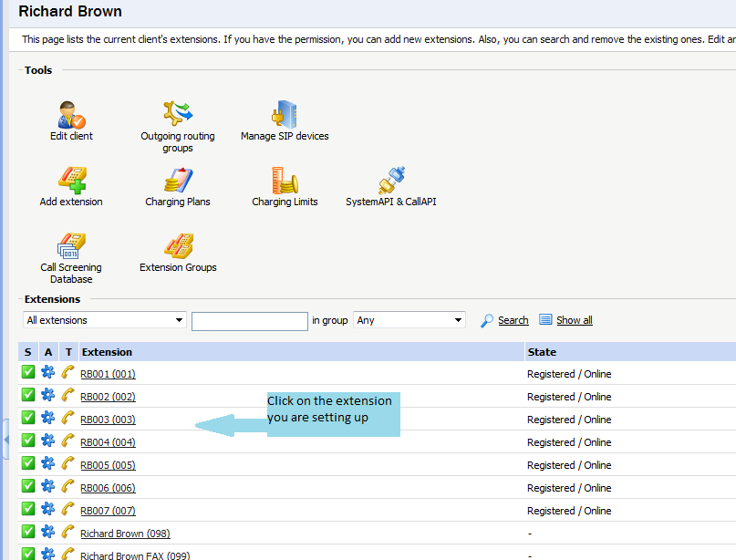The image size is (736, 560).
Task: Toggle status checkmark for Richard Brown FAX (099)
Action: tap(28, 554)
